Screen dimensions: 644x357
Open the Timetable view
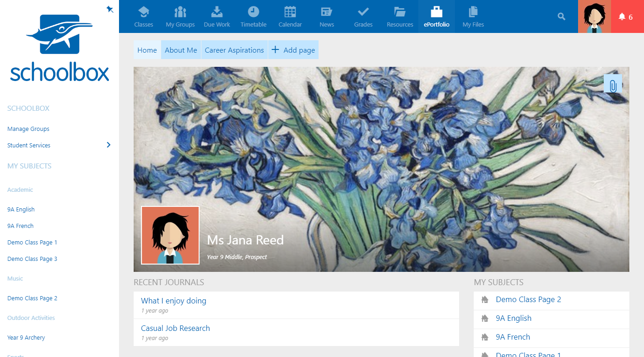[x=254, y=16]
